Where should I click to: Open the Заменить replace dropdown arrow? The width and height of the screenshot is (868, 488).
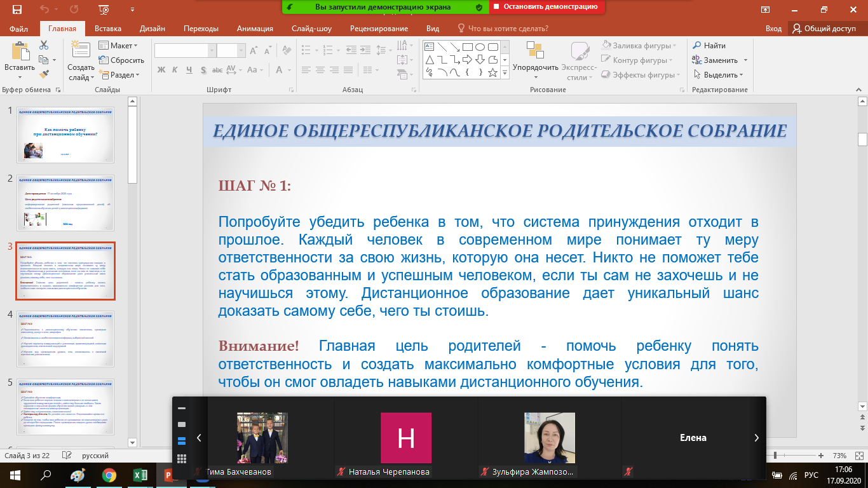point(746,60)
